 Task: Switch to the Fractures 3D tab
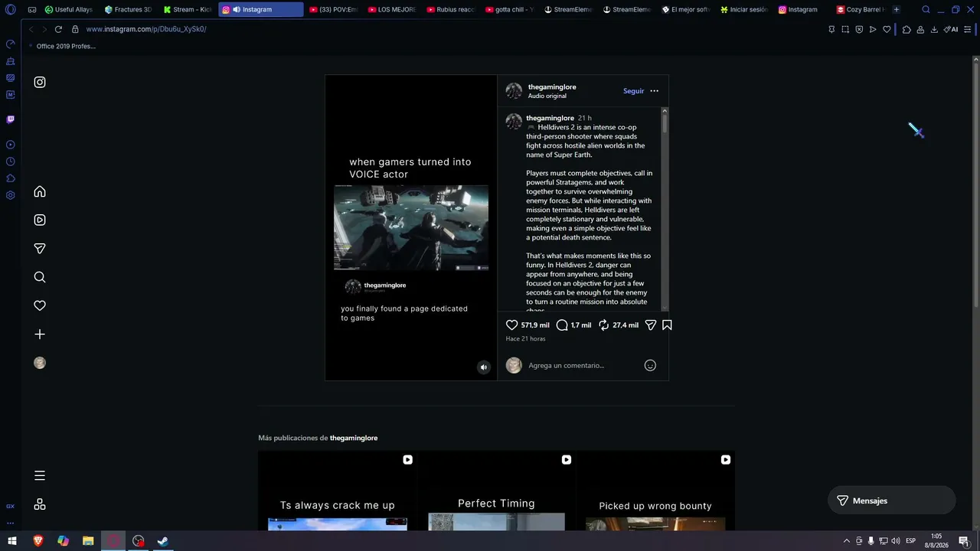128,10
